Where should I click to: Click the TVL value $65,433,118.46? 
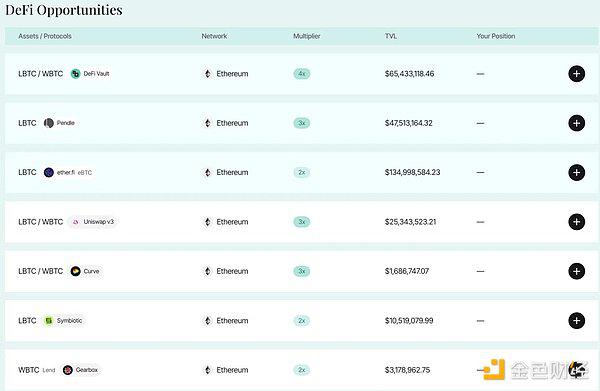(x=409, y=74)
